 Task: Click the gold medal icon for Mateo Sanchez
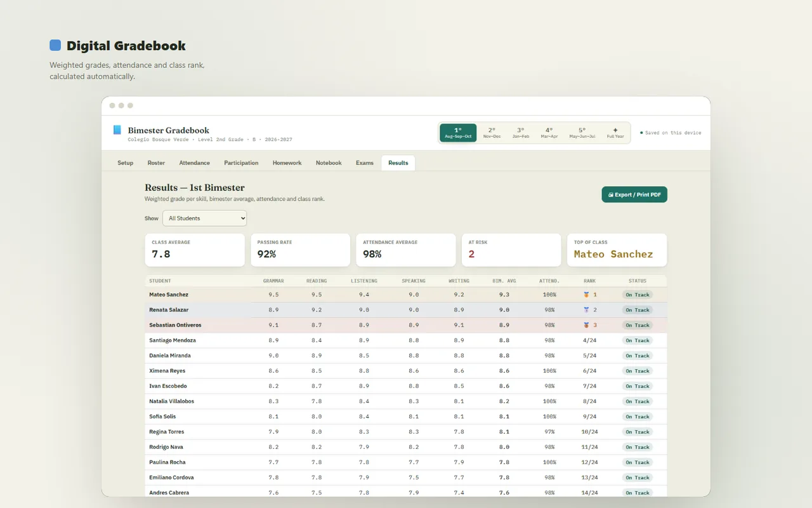click(587, 295)
